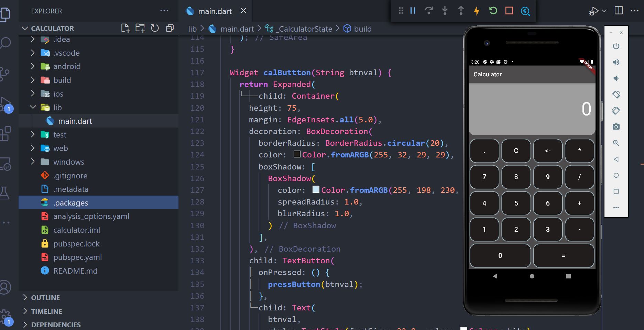Stop debugging with the red square icon
Image resolution: width=644 pixels, height=330 pixels.
(508, 11)
